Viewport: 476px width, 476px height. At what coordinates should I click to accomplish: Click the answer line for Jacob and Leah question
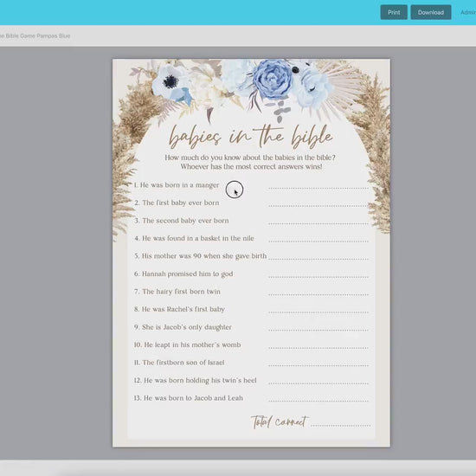click(x=318, y=401)
